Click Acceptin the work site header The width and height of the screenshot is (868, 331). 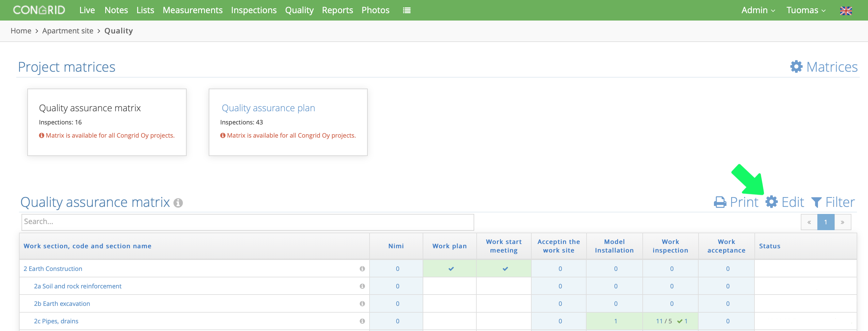pos(559,246)
